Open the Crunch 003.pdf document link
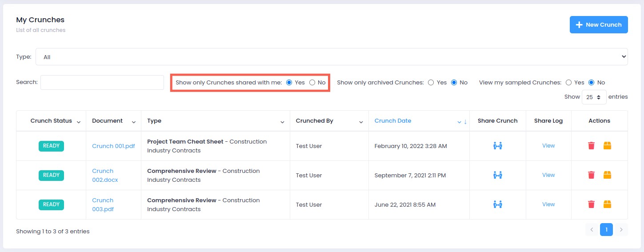This screenshot has height=252, width=644. point(103,204)
